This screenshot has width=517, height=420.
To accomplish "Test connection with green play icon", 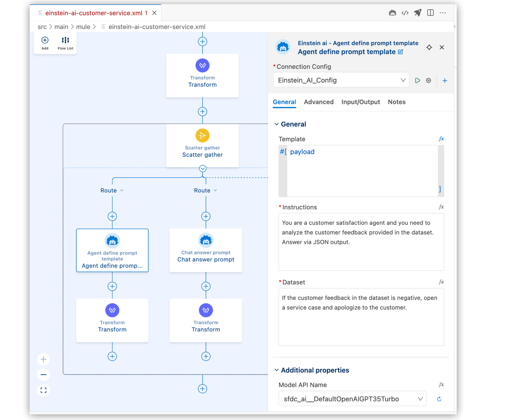I will click(x=417, y=80).
